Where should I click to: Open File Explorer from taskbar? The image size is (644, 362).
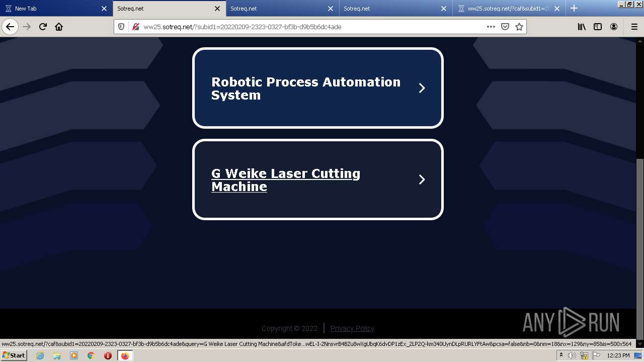coord(57,355)
